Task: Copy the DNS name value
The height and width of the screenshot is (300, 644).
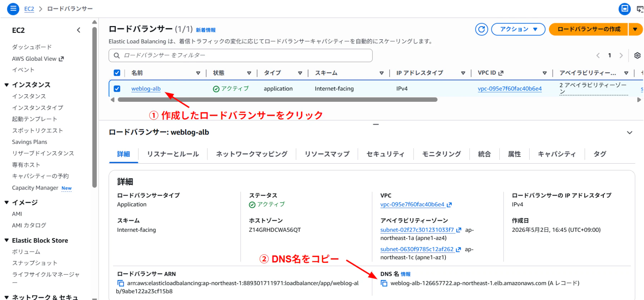Action: [x=384, y=283]
